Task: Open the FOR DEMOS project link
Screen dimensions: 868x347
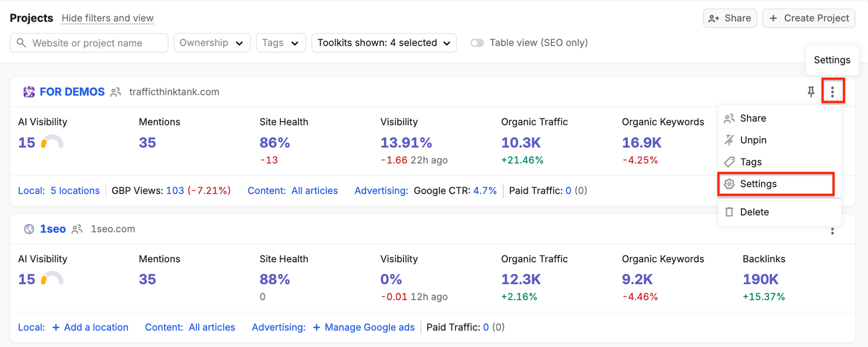Action: click(x=72, y=92)
